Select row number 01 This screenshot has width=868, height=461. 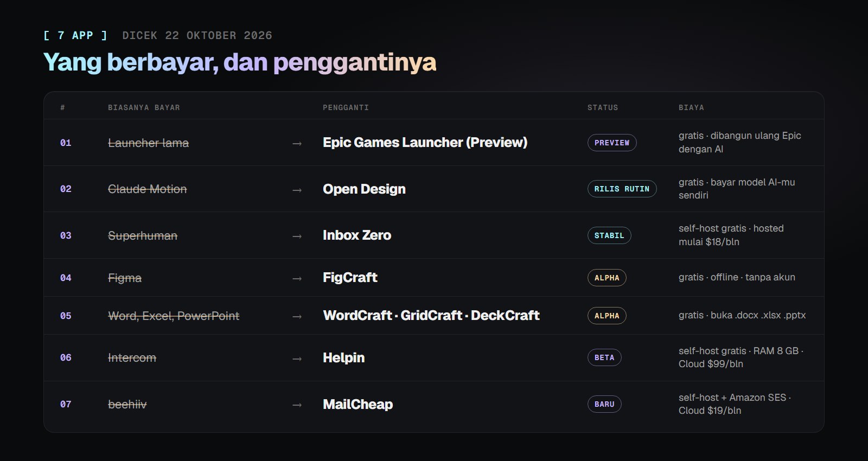[x=66, y=143]
